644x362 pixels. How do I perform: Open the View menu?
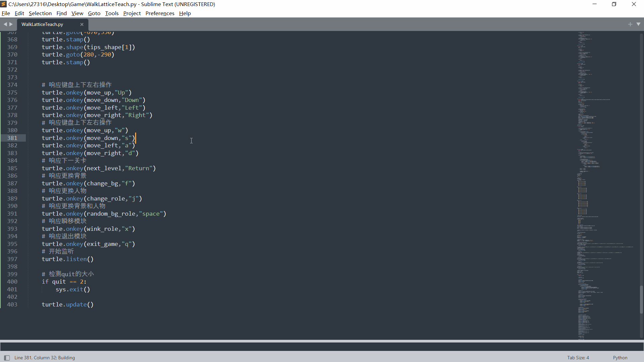click(77, 13)
